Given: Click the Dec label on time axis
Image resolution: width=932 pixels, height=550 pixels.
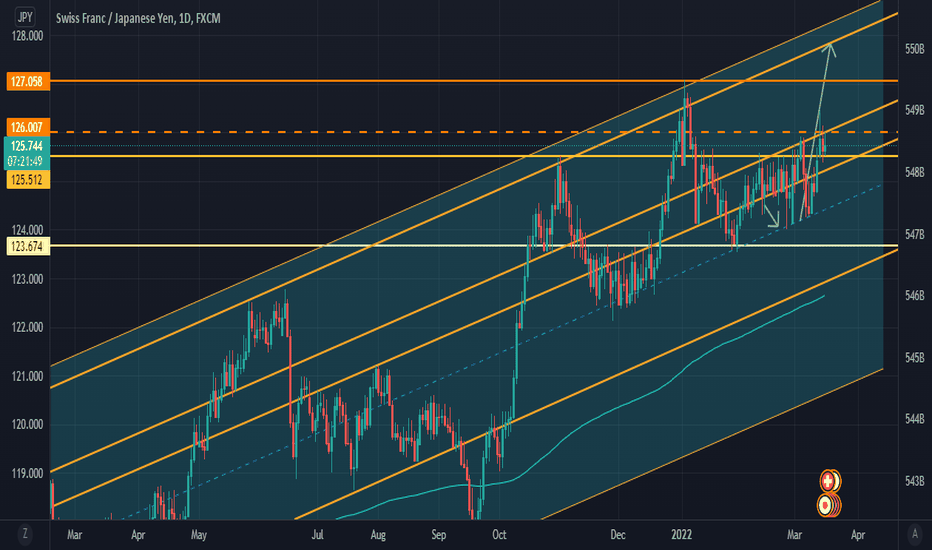Looking at the screenshot, I should click(618, 535).
